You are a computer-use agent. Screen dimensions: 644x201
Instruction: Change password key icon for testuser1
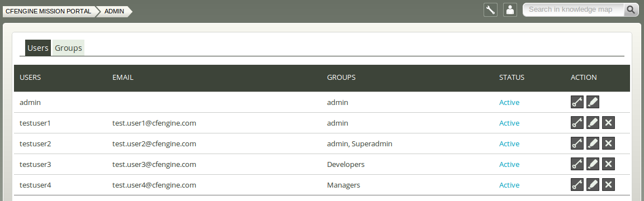(577, 123)
